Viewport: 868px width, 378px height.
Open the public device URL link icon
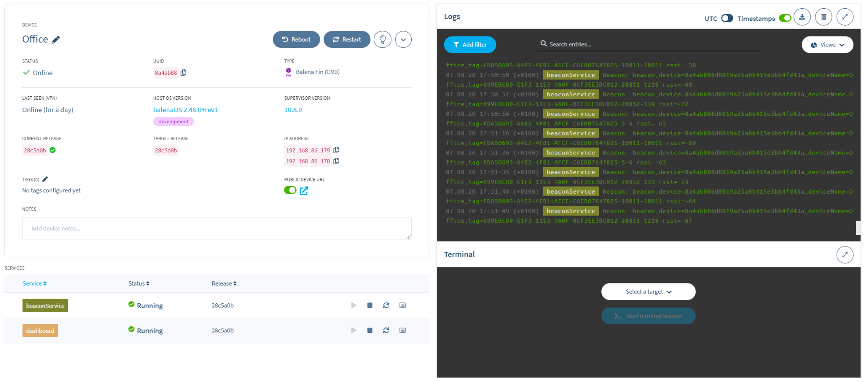[x=304, y=191]
